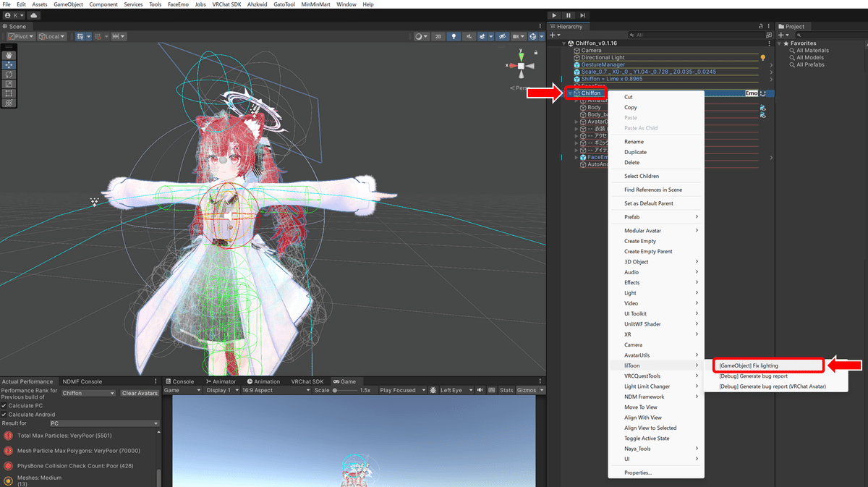The width and height of the screenshot is (868, 487).
Task: Select GestureManager in the Hierarchy
Action: [603, 64]
